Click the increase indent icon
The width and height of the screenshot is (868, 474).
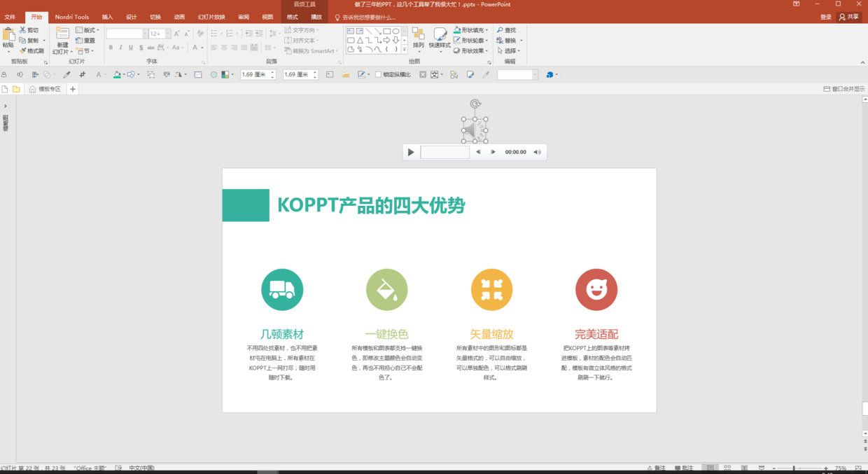pyautogui.click(x=259, y=34)
